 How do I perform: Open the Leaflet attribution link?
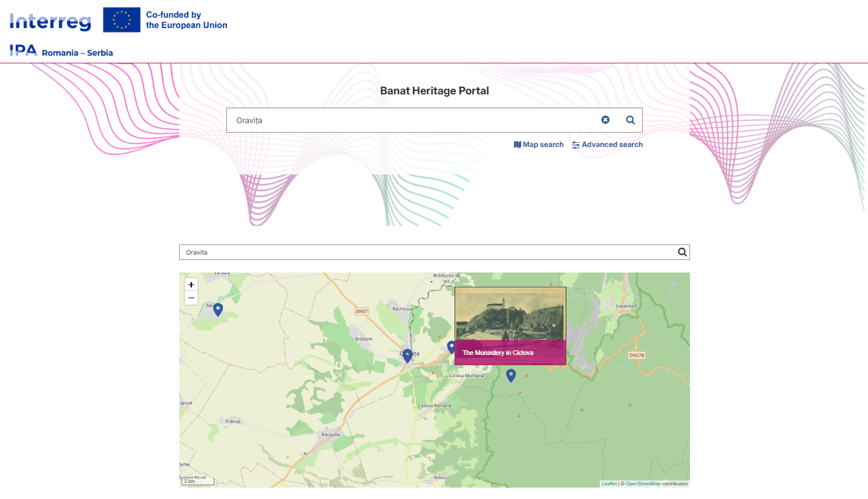[609, 483]
